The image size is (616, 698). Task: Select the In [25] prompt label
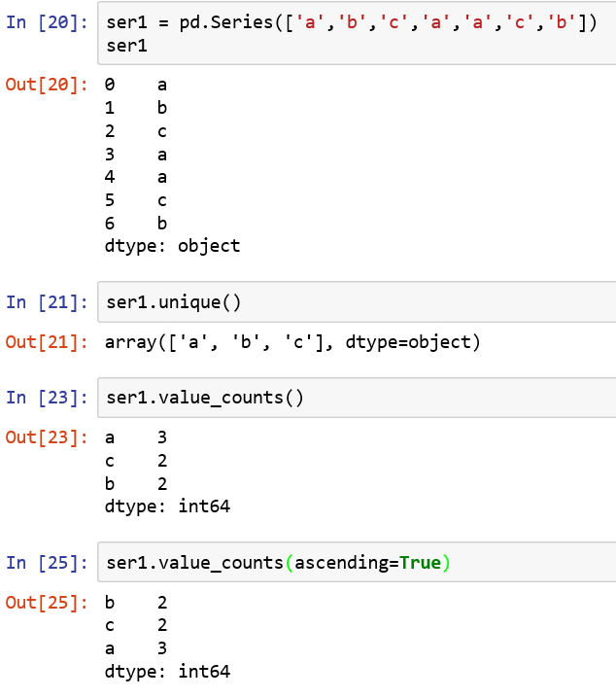(x=47, y=563)
